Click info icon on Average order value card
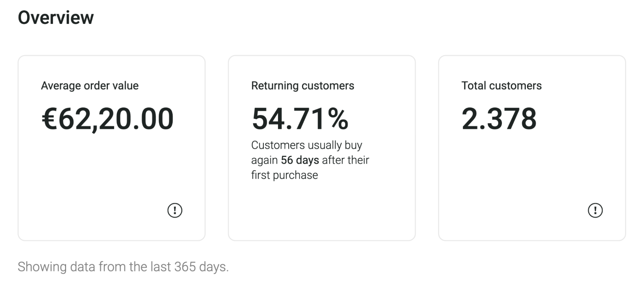Screen dimensions: 644x287 (175, 210)
